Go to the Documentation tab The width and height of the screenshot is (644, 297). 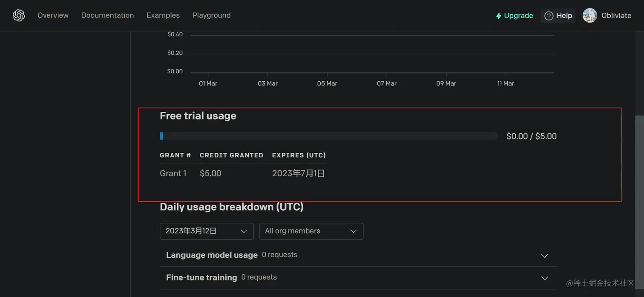point(107,15)
